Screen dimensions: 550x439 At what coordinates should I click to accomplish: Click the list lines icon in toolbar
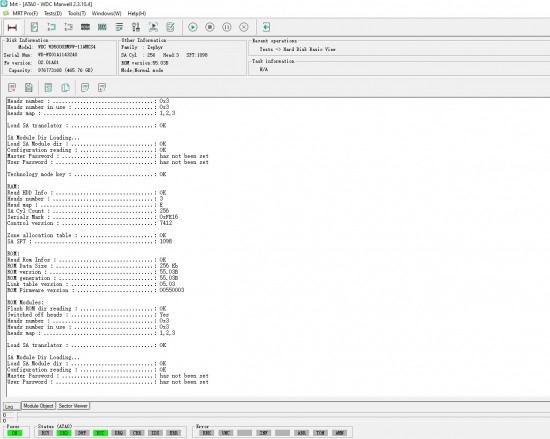pos(119,27)
